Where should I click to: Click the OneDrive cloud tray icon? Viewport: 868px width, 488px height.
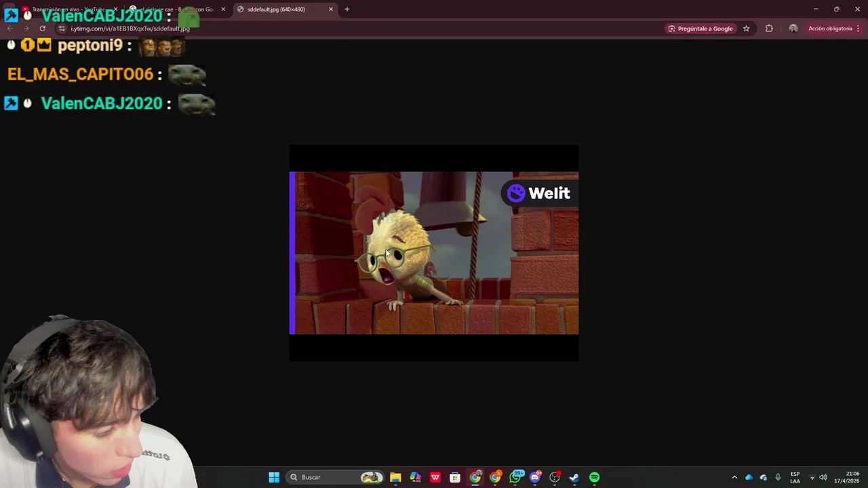pos(749,477)
